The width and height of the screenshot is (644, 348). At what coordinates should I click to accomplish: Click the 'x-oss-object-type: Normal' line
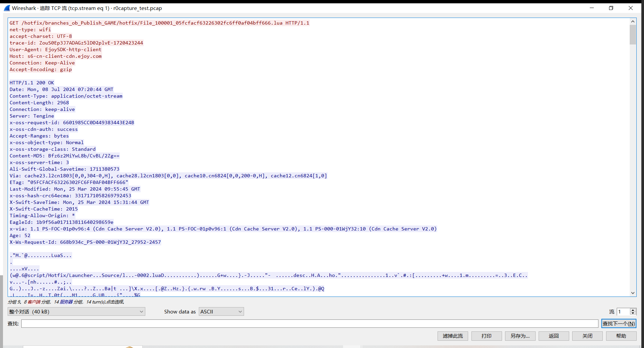[x=47, y=142]
